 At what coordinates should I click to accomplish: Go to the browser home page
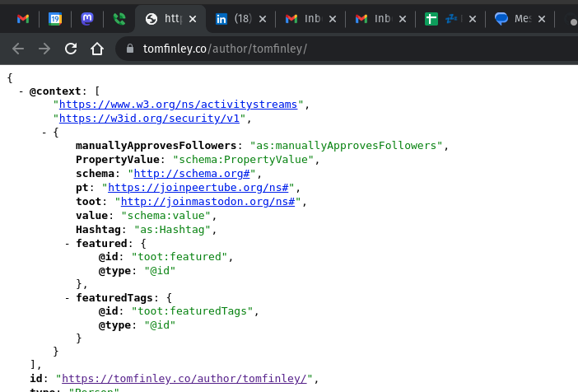click(x=97, y=49)
